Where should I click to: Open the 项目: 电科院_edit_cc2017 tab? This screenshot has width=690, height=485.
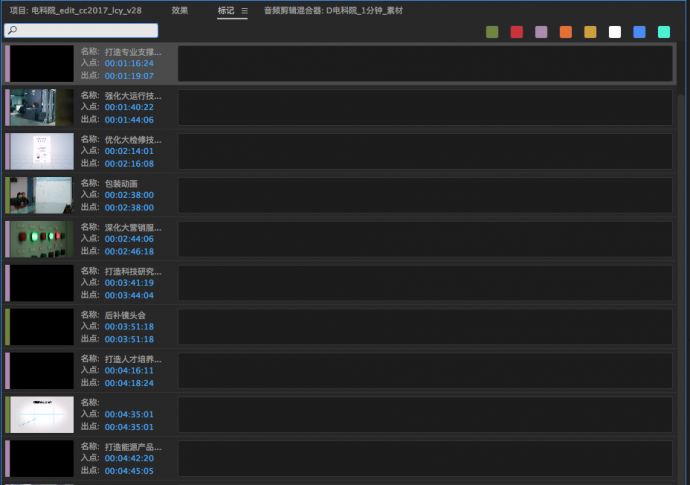(76, 11)
